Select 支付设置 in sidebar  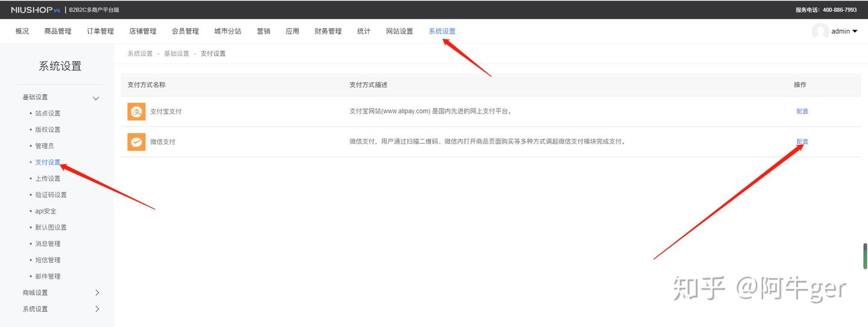point(48,162)
